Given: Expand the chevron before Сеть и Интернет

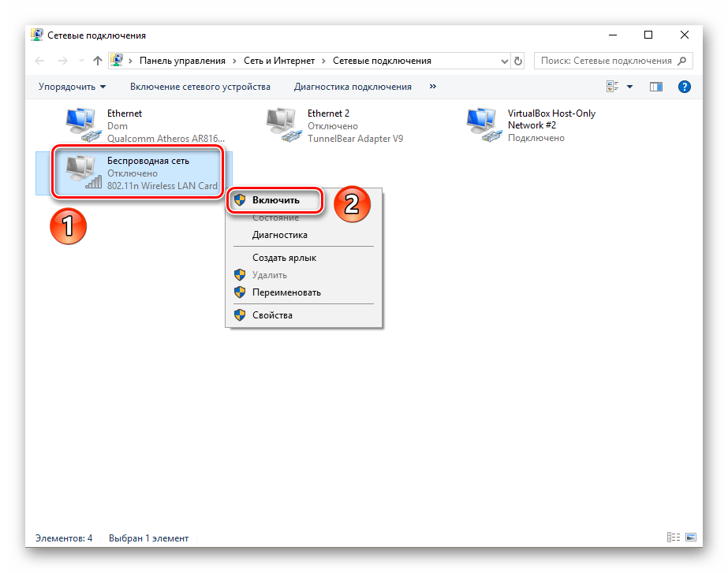Looking at the screenshot, I should pos(234,61).
